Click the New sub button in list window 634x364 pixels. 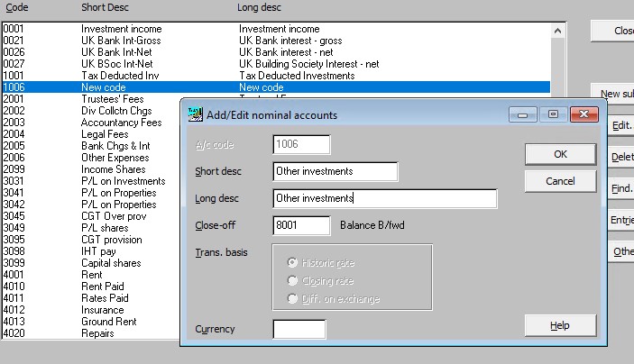(612, 94)
